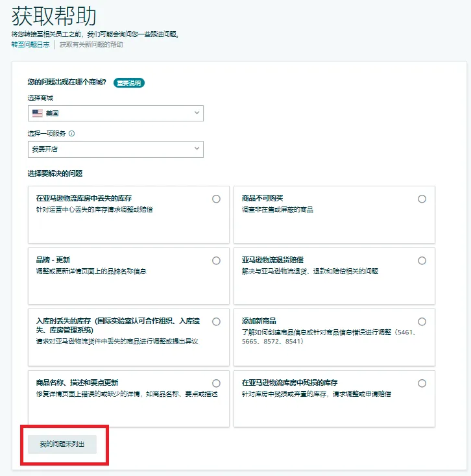Screen dimensions: 471x476
Task: Click the 美国 text in marketplace selector
Action: coord(52,113)
